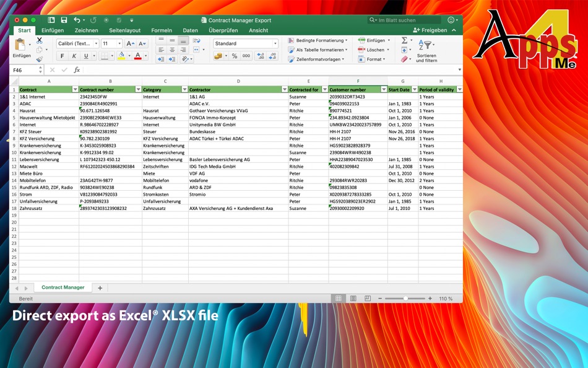Click the eraser clear icon

[404, 59]
